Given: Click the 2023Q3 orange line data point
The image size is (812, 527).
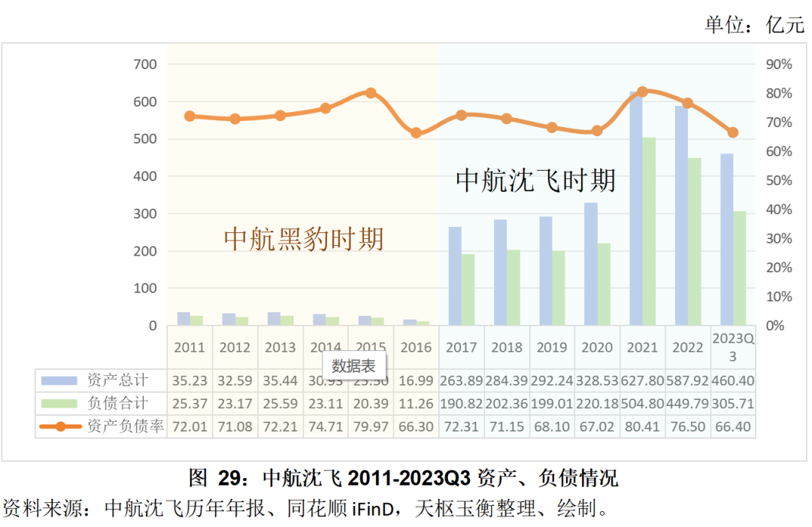Looking at the screenshot, I should tap(733, 132).
